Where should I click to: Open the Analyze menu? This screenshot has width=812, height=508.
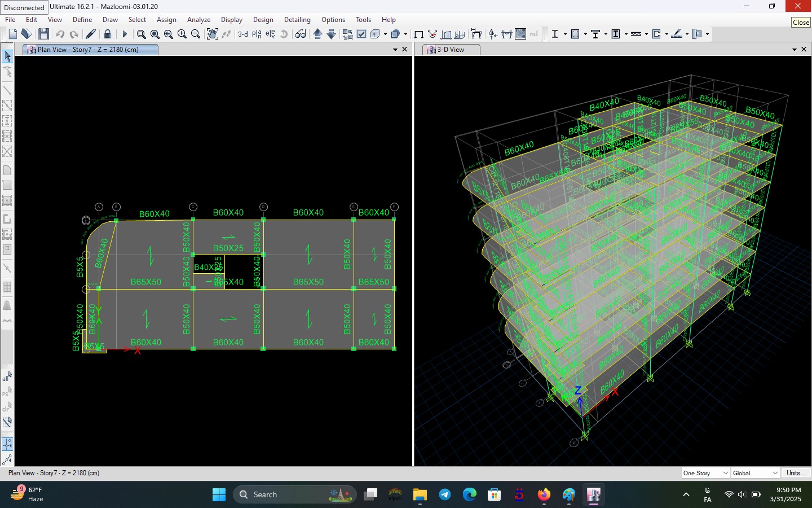(x=198, y=20)
